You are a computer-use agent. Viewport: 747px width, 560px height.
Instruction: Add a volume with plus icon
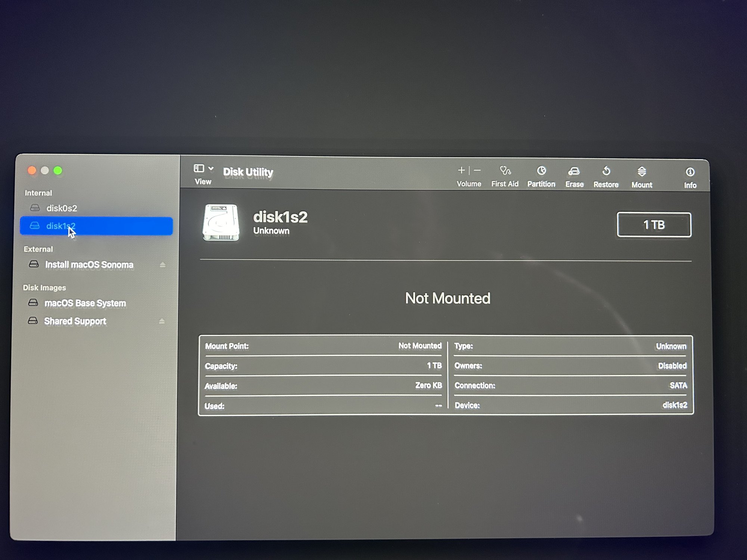click(461, 170)
